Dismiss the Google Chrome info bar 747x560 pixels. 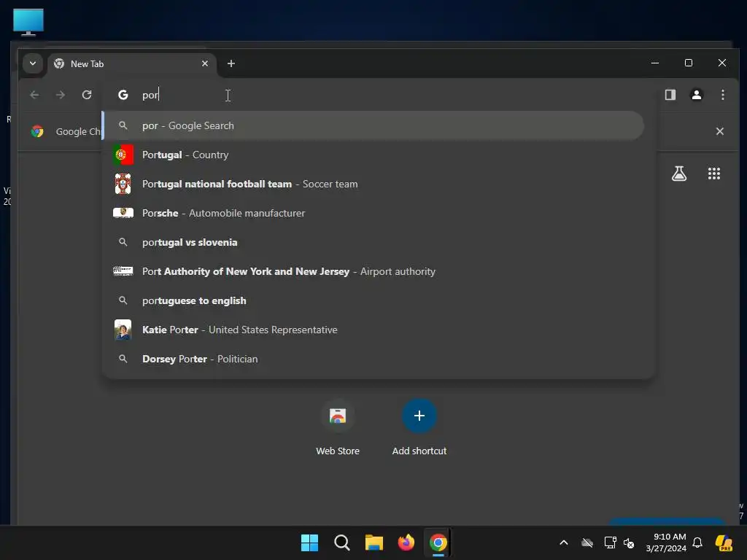tap(720, 131)
